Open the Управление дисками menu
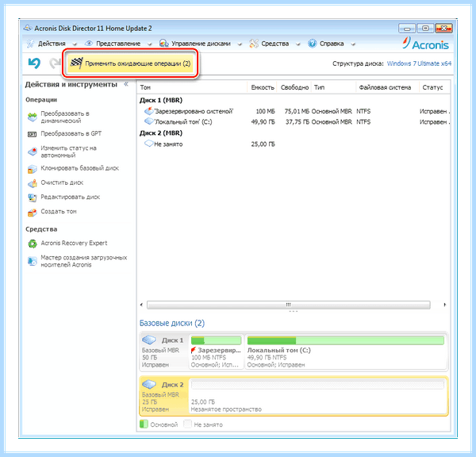The height and width of the screenshot is (457, 476). 201,44
